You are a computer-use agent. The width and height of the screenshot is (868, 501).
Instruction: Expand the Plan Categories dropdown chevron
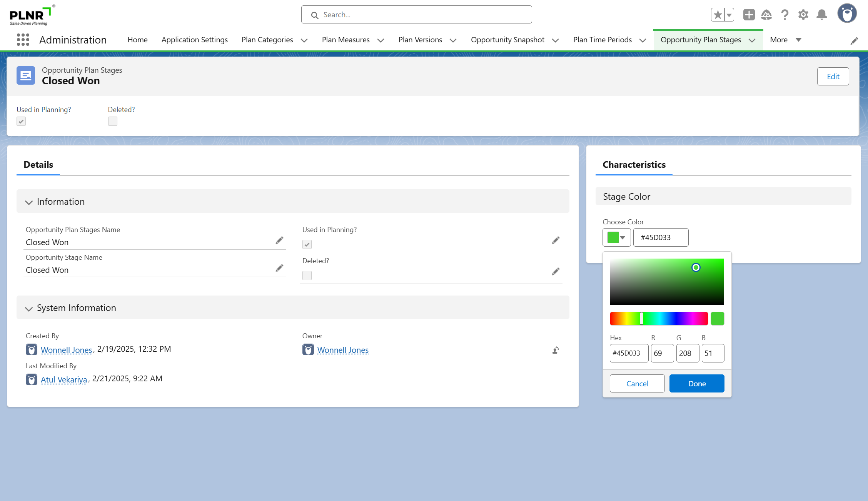(x=304, y=40)
